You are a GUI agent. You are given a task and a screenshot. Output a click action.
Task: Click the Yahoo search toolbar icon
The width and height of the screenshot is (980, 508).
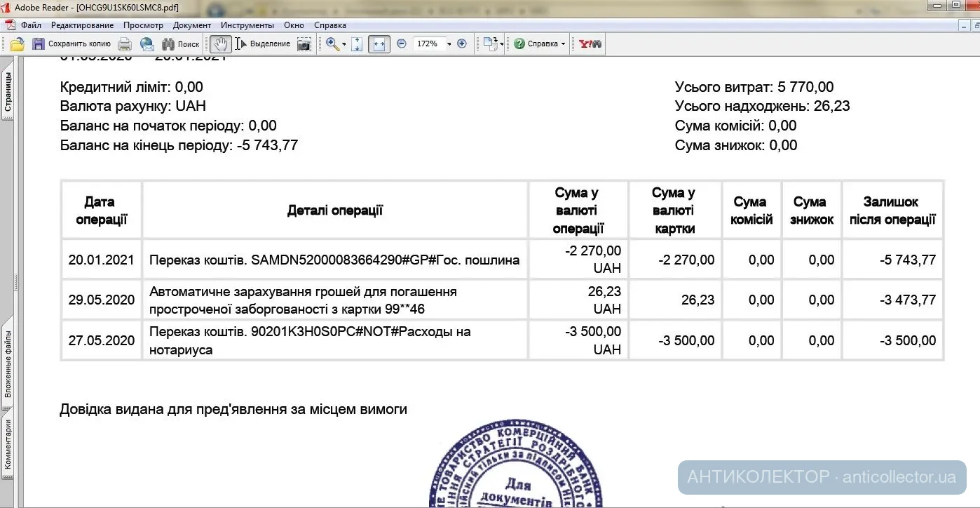click(x=590, y=44)
